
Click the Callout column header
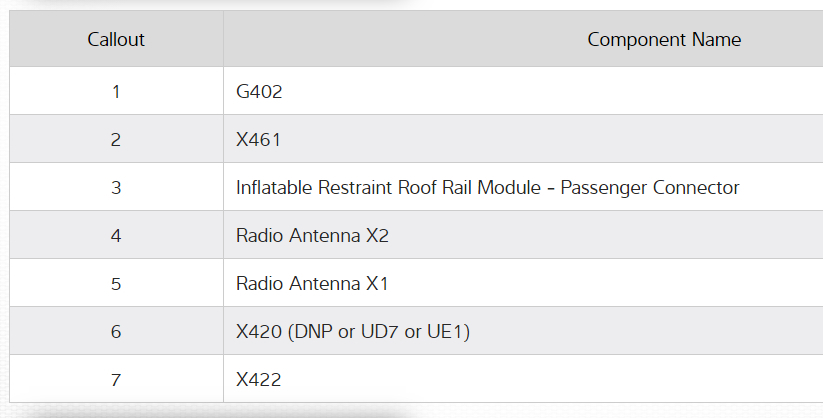(x=116, y=40)
